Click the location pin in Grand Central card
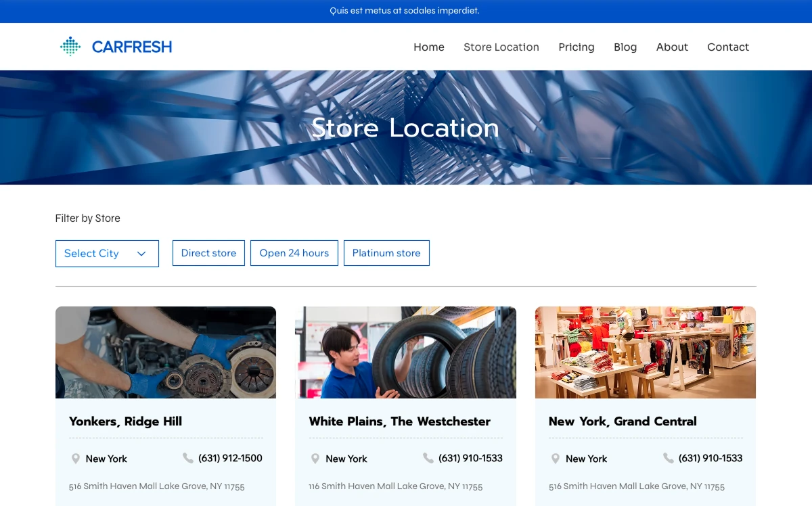The height and width of the screenshot is (506, 812). point(556,459)
